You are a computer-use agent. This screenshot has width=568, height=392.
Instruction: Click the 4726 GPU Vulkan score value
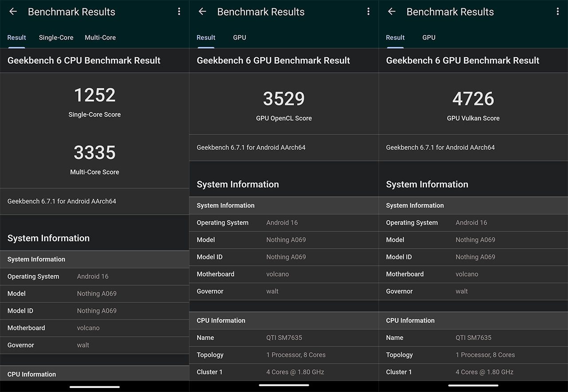[x=473, y=99]
